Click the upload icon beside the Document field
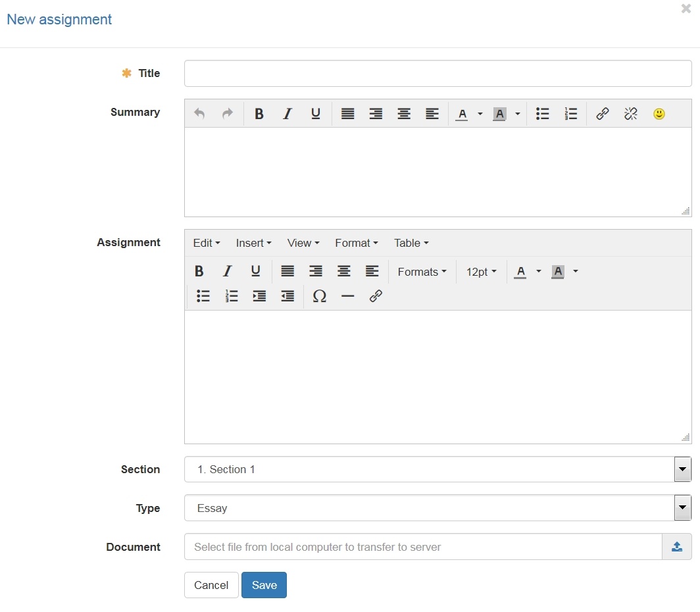Viewport: 700px width, 612px height. coord(677,547)
